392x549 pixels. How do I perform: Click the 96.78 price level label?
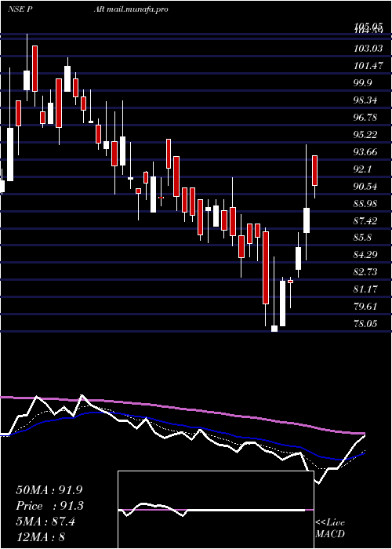coord(367,118)
